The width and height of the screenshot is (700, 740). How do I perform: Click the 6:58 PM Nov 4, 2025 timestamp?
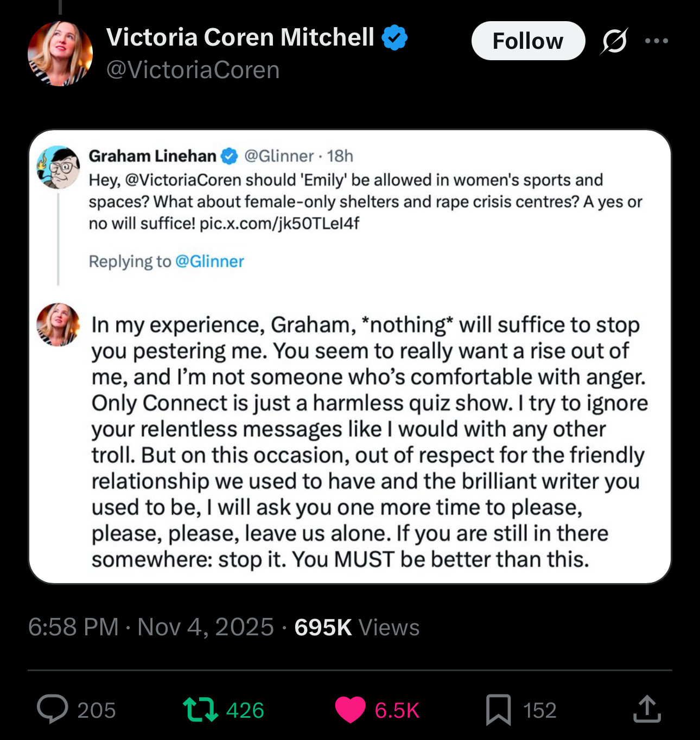[151, 627]
